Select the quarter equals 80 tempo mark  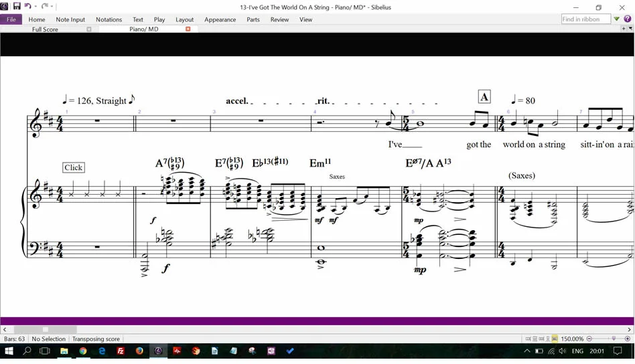coord(523,100)
